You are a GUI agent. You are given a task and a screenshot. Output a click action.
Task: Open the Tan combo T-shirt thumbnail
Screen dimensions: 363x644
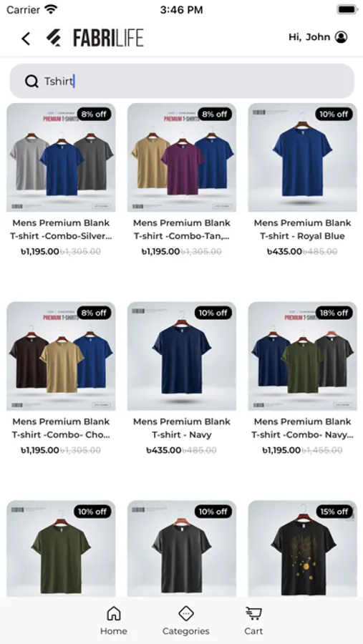click(x=182, y=157)
